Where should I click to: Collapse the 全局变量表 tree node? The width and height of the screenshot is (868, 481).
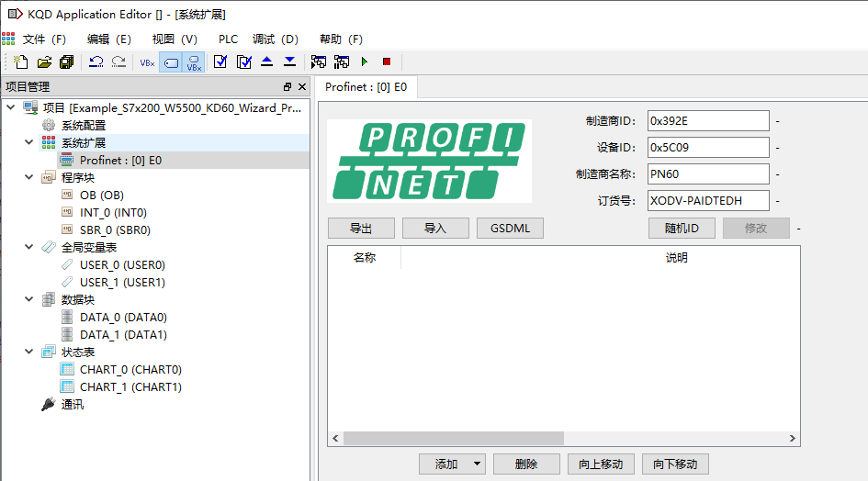(x=29, y=247)
